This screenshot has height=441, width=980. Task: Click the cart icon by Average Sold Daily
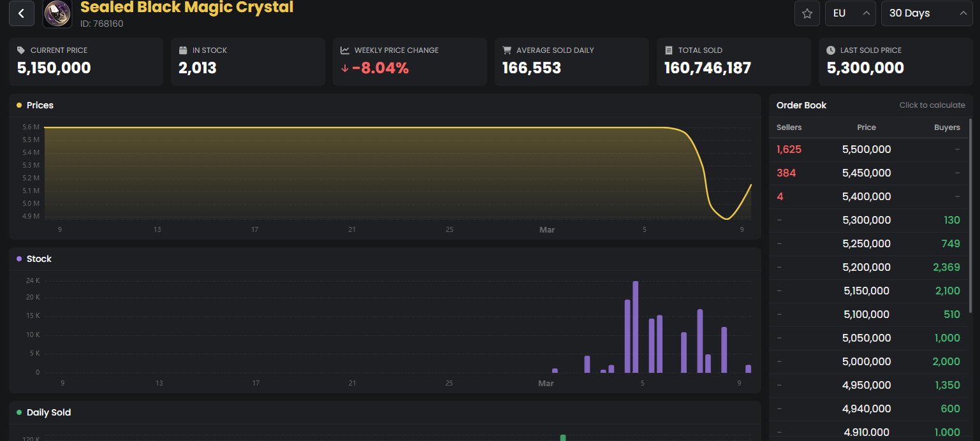tap(507, 50)
